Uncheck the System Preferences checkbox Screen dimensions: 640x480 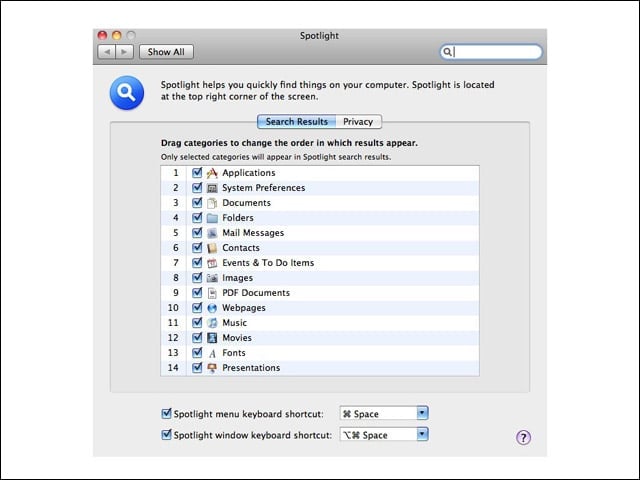pyautogui.click(x=197, y=188)
